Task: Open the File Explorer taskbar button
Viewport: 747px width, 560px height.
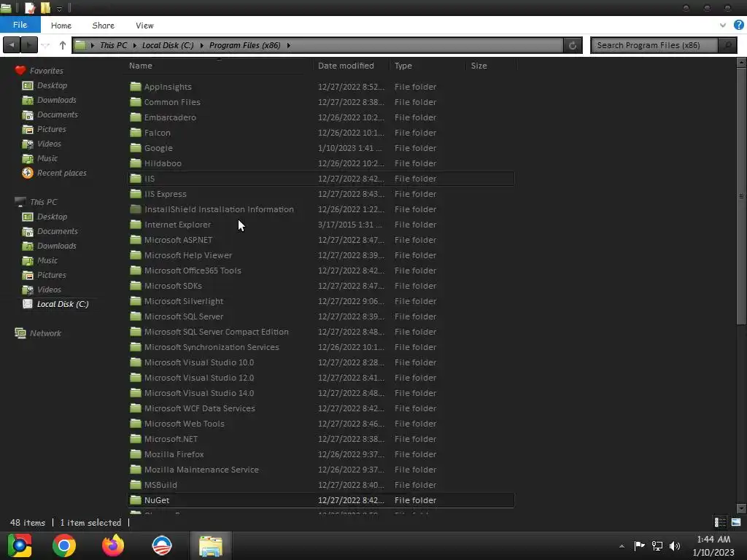Action: click(x=211, y=545)
